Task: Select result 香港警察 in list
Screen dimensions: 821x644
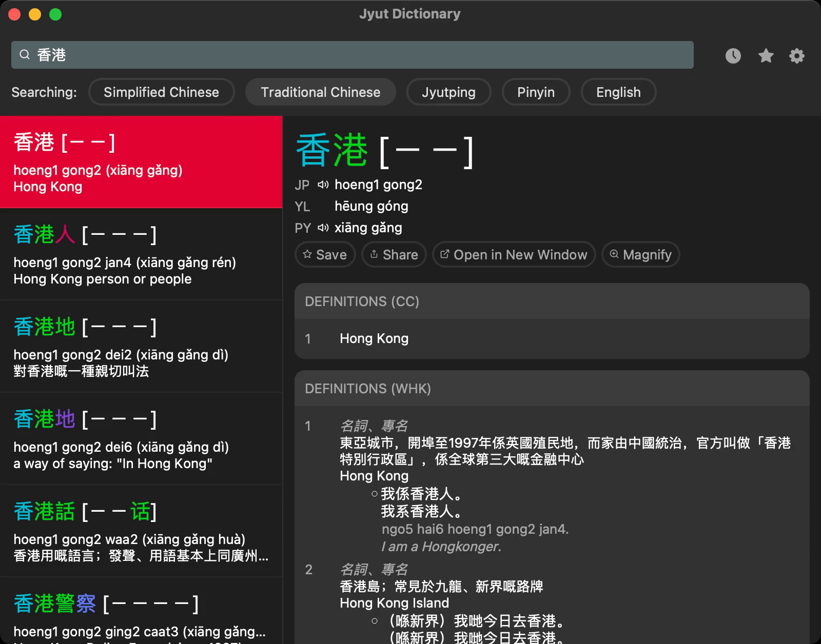Action: (x=141, y=611)
